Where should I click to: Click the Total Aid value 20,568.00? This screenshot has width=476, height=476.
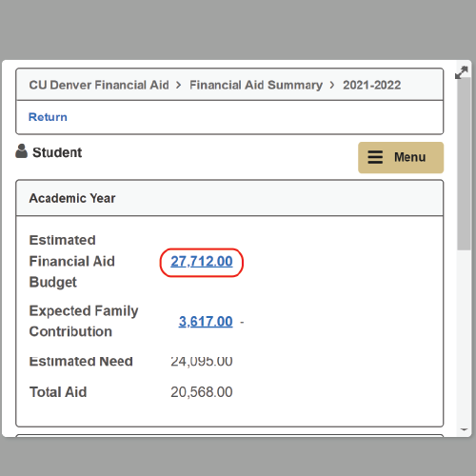pos(202,392)
